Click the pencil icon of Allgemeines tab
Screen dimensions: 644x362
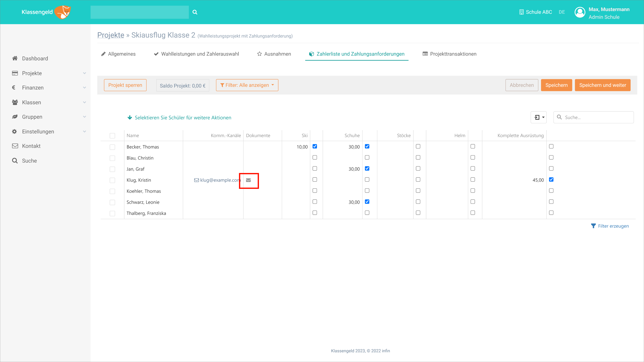coord(103,54)
